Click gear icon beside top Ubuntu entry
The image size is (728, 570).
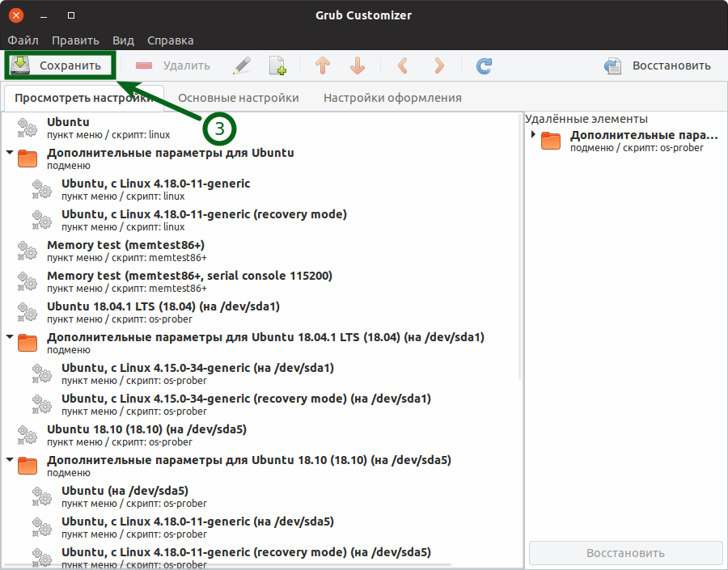point(28,128)
